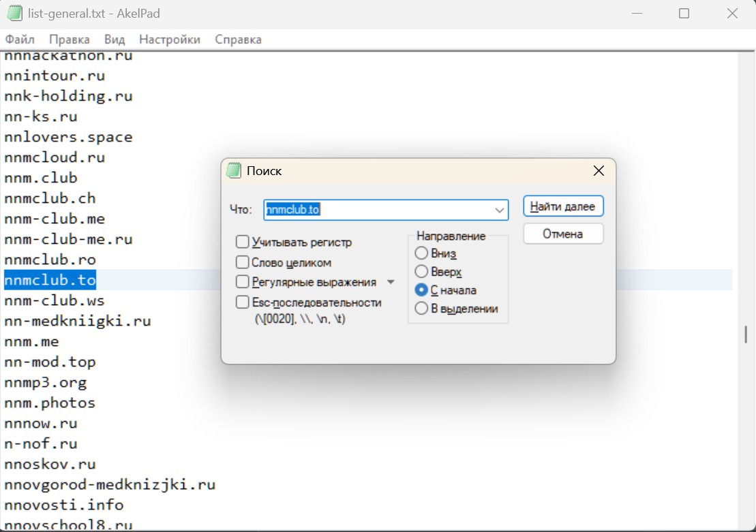Click the line nnmclub.ch
The height and width of the screenshot is (532, 756).
[50, 198]
